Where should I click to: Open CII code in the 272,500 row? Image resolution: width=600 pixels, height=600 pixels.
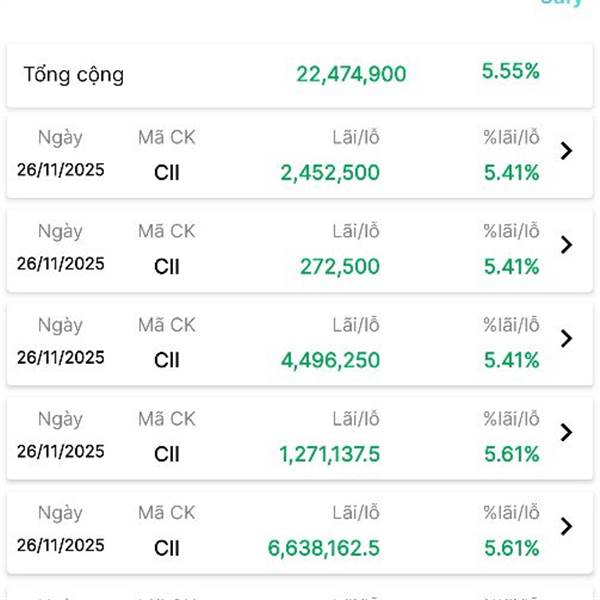click(x=167, y=266)
